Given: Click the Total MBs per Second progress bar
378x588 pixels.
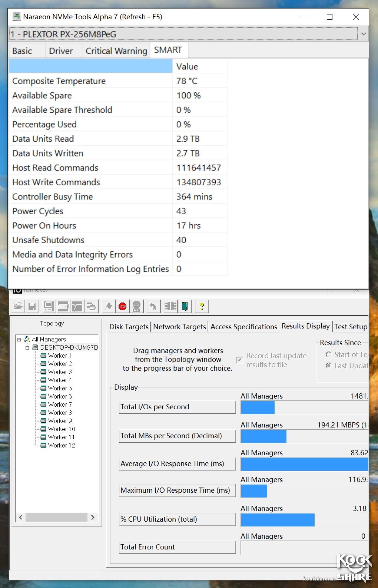Looking at the screenshot, I should point(305,436).
